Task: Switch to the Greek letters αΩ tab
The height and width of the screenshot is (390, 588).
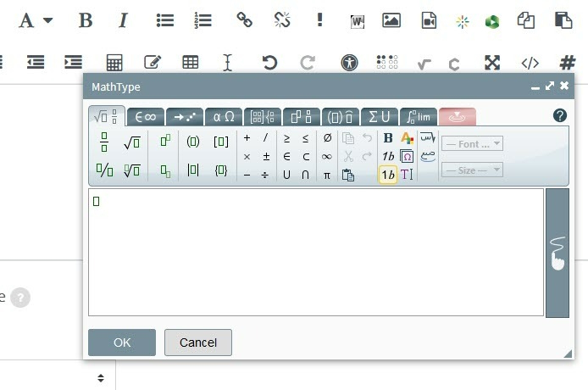Action: click(x=224, y=117)
